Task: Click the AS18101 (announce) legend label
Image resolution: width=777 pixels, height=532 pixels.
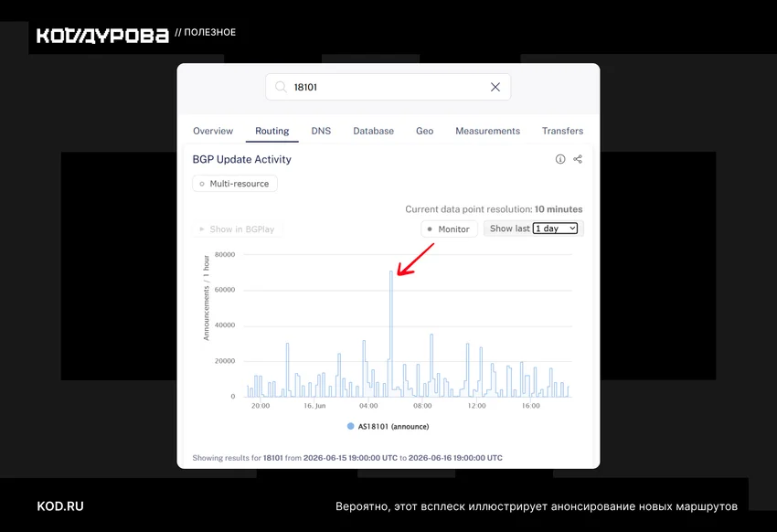Action: 393,427
